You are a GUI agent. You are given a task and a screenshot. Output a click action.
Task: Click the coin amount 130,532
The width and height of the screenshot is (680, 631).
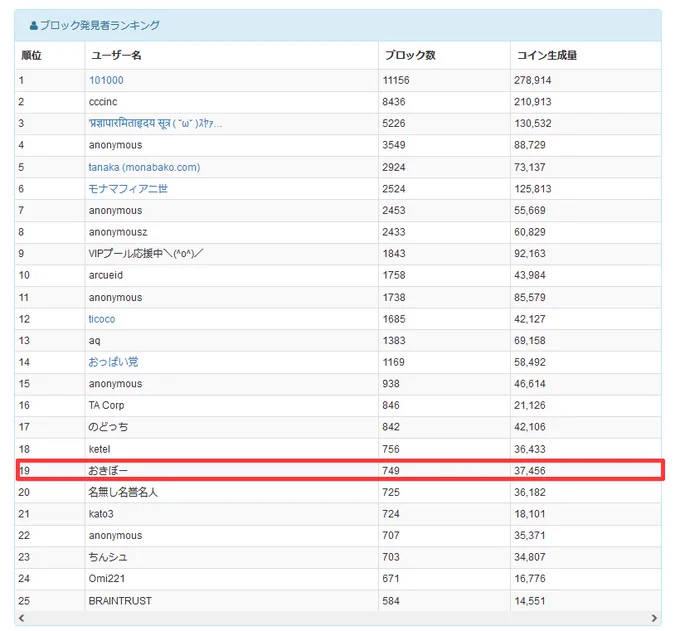pos(533,124)
